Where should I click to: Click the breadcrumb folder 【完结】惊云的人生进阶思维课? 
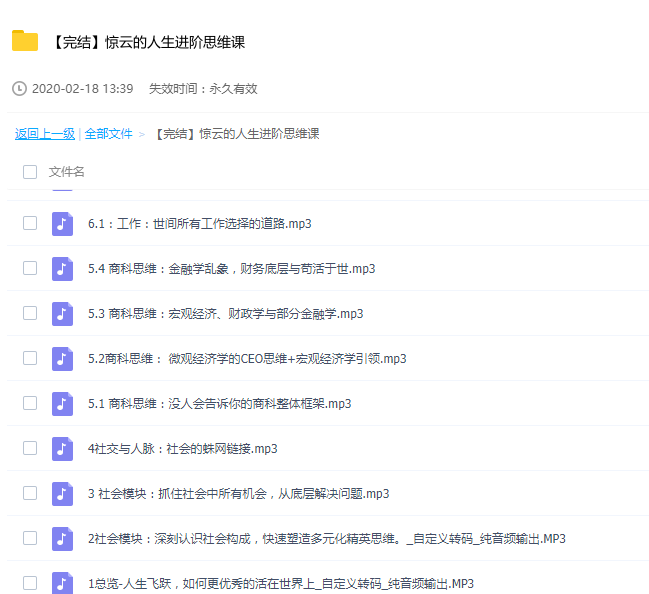pos(237,134)
